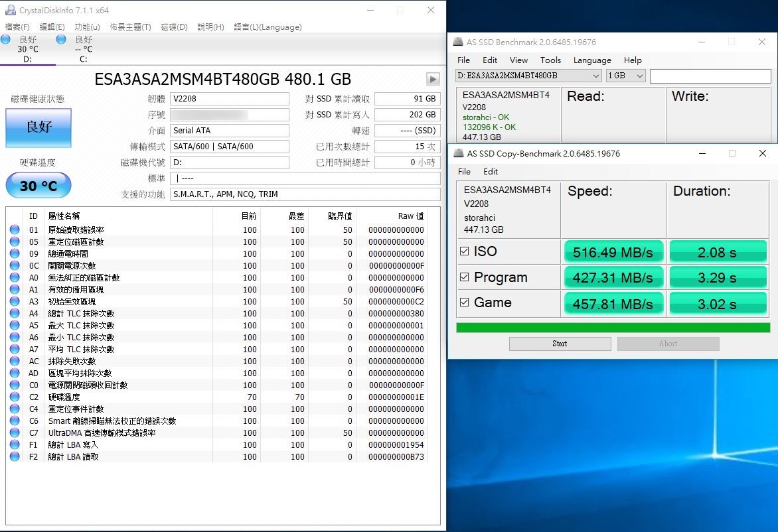This screenshot has height=532, width=778.
Task: Click the AS SSD Copy-Benchmark title bar icon
Action: 459,153
